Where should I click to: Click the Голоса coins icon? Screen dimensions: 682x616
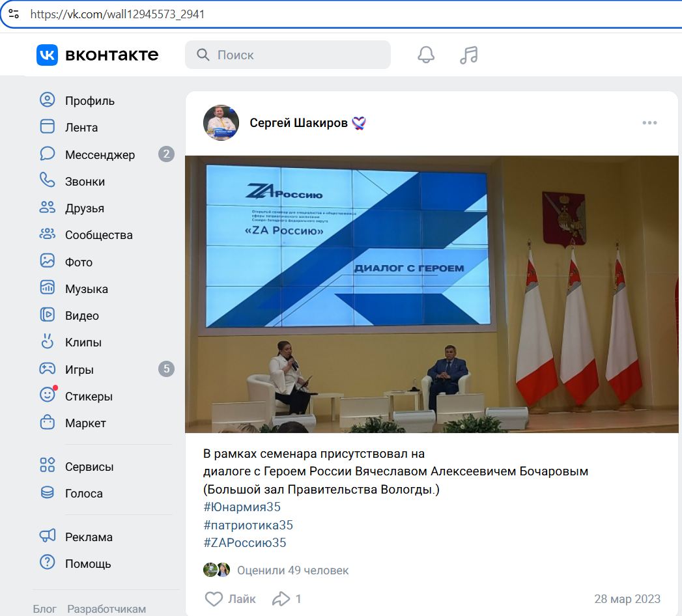[48, 492]
